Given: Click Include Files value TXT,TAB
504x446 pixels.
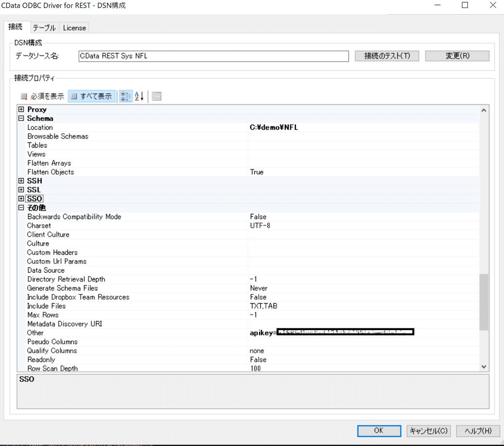Looking at the screenshot, I should (264, 306).
